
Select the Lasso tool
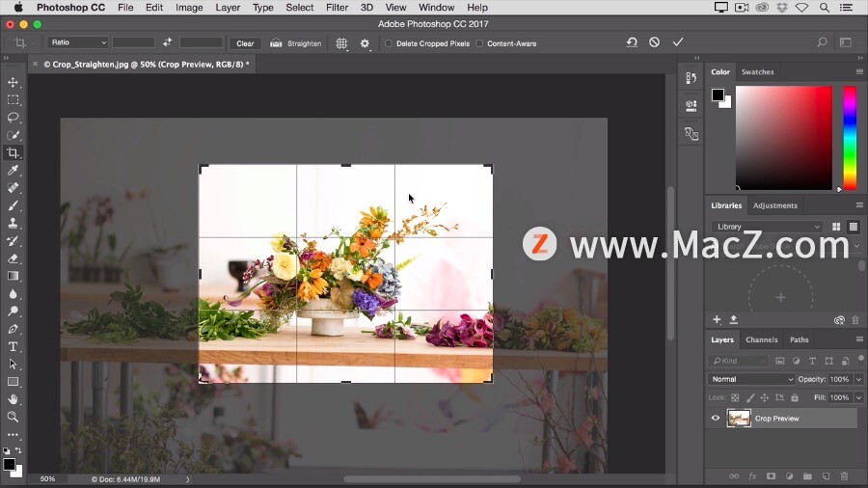click(13, 118)
